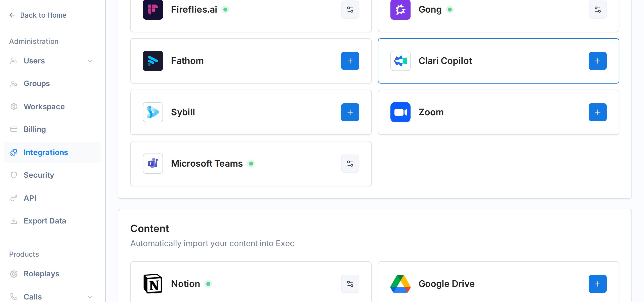Open the Export Data page
The width and height of the screenshot is (644, 302).
52,221
